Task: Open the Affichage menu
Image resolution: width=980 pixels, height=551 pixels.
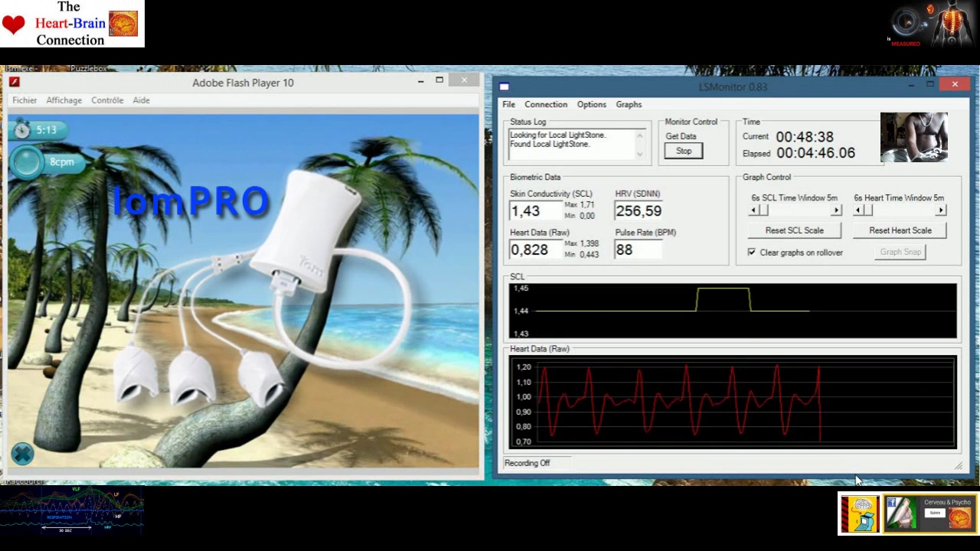Action: (64, 100)
